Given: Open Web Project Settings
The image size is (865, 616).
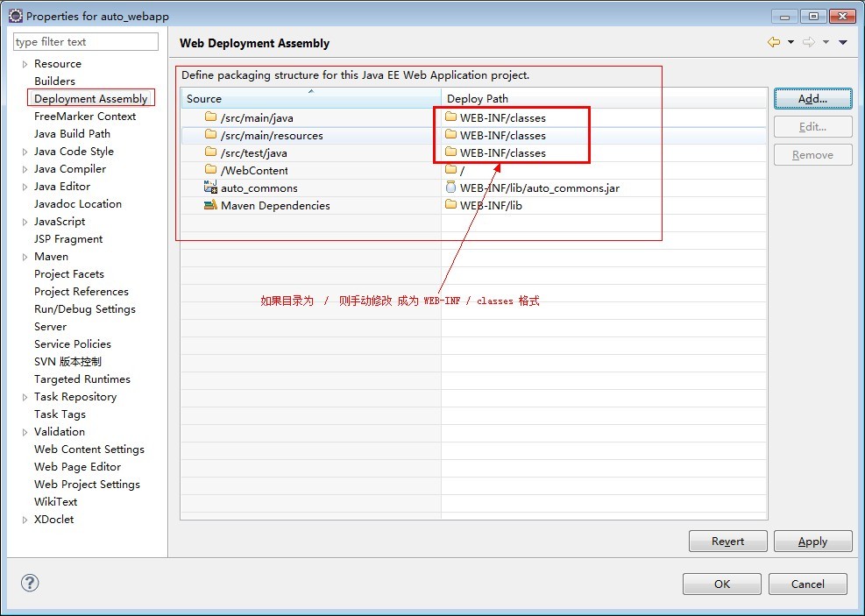Looking at the screenshot, I should tap(87, 485).
